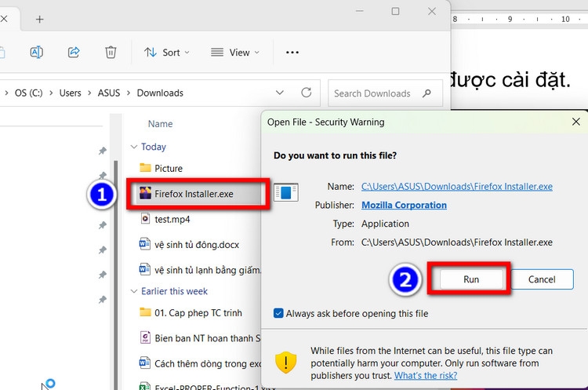Screen dimensions: 588x390
Task: Expand the address bar history dropdown
Action: click(x=280, y=93)
